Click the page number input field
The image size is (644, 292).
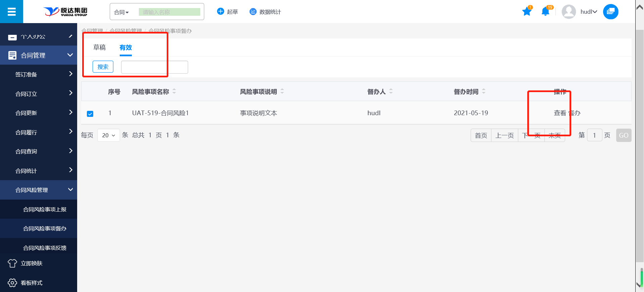tap(594, 135)
